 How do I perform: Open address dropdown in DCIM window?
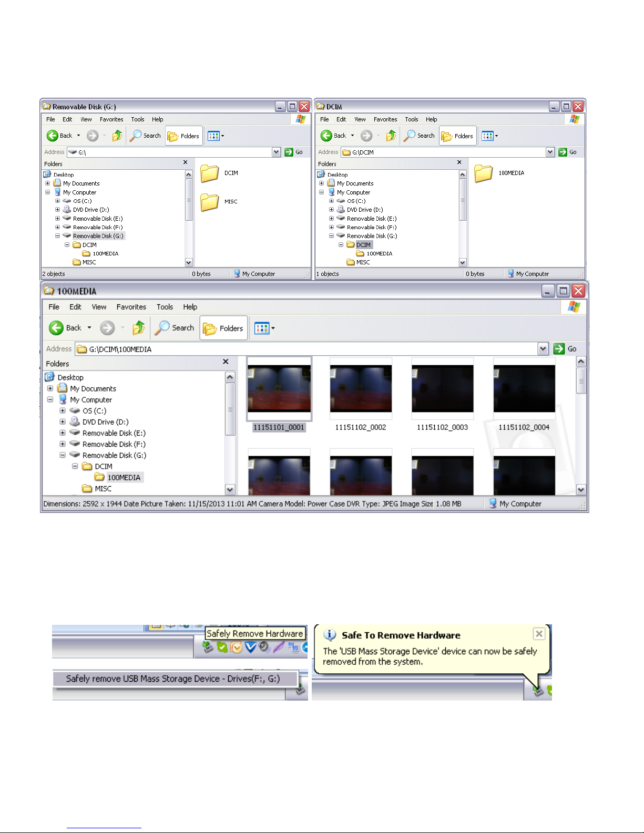(x=550, y=152)
